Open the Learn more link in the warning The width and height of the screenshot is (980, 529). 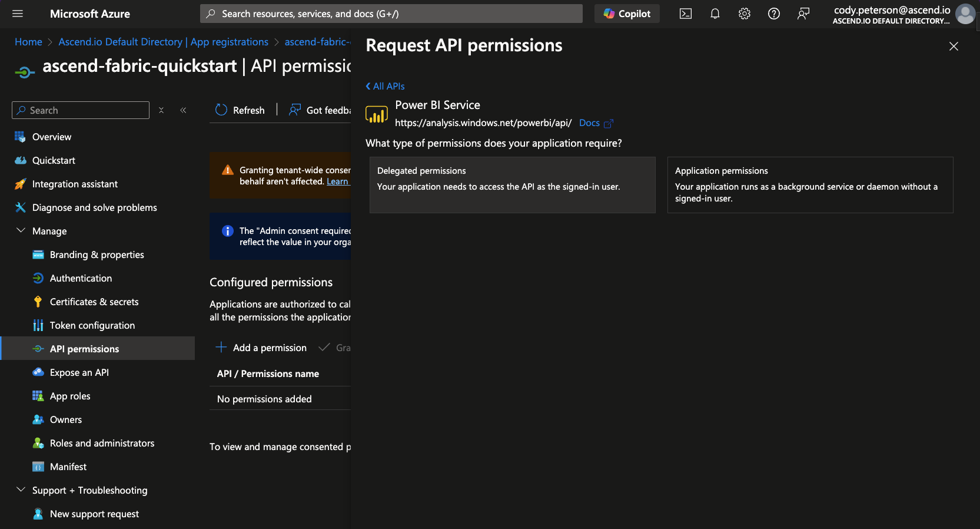(x=338, y=181)
